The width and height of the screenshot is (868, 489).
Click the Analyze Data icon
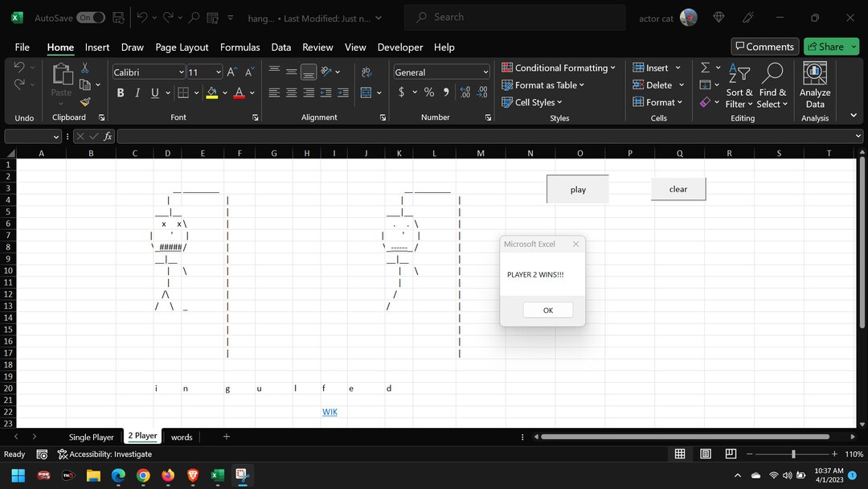814,84
